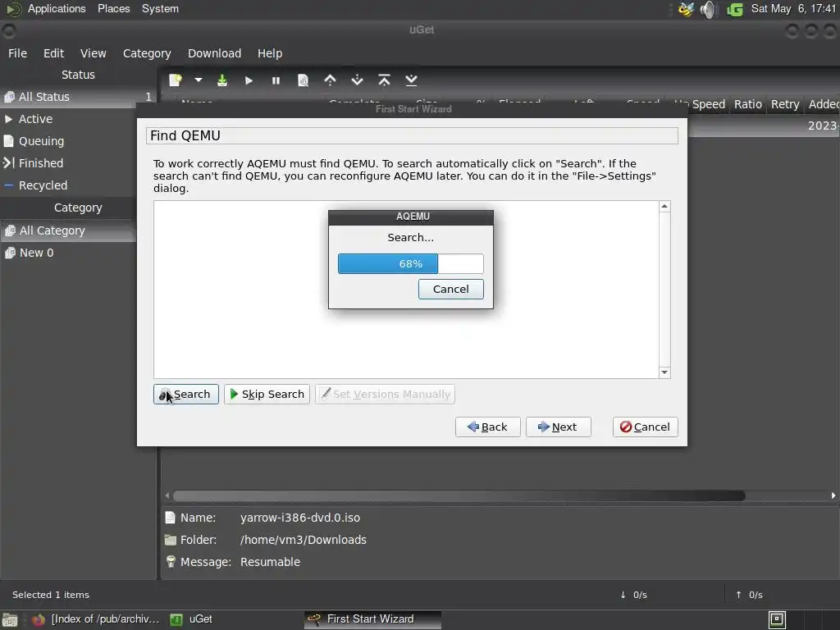Image resolution: width=840 pixels, height=630 pixels.
Task: Click the uGet tray icon
Action: click(735, 9)
